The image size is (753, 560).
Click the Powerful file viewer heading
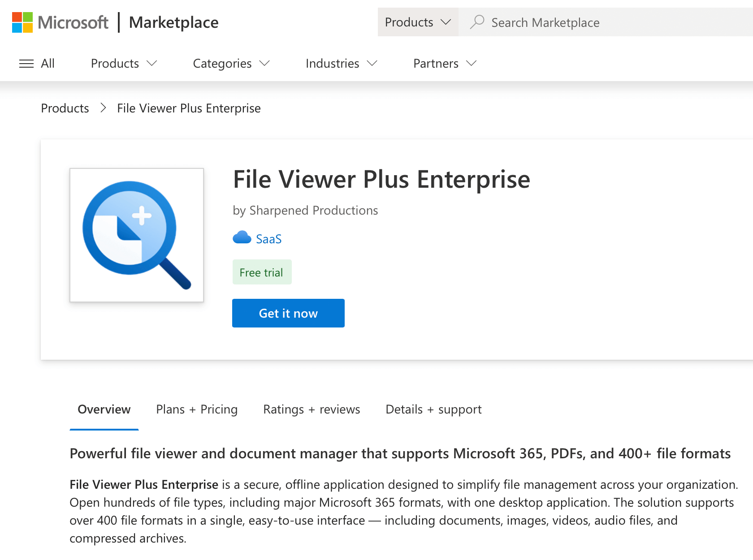point(400,453)
